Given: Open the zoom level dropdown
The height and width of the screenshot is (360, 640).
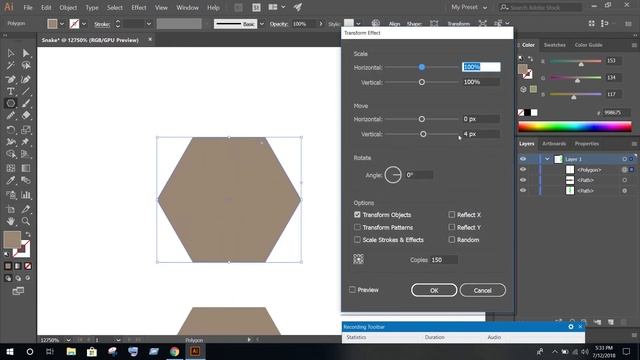Looking at the screenshot, I should [x=68, y=340].
